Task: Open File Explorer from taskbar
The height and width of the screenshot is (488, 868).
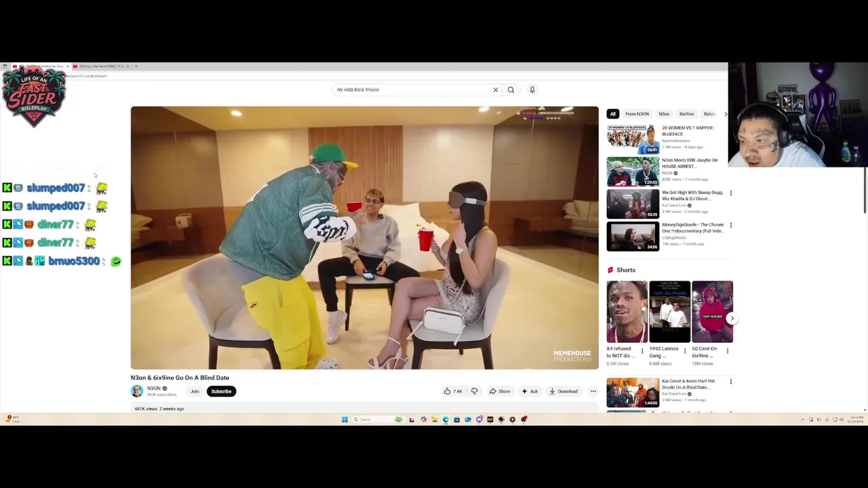Action: tap(434, 420)
